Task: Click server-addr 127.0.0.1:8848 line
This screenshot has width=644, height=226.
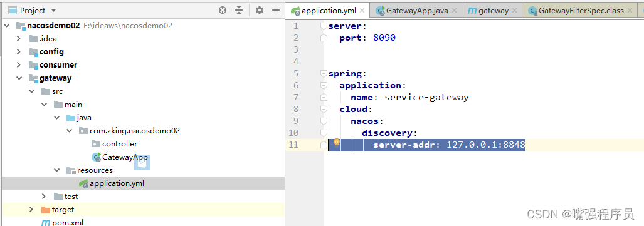Action: pos(450,145)
